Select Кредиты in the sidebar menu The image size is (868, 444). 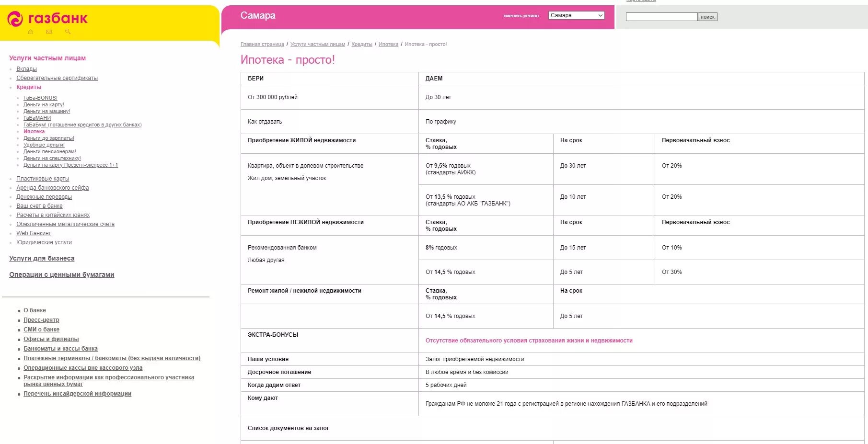29,87
